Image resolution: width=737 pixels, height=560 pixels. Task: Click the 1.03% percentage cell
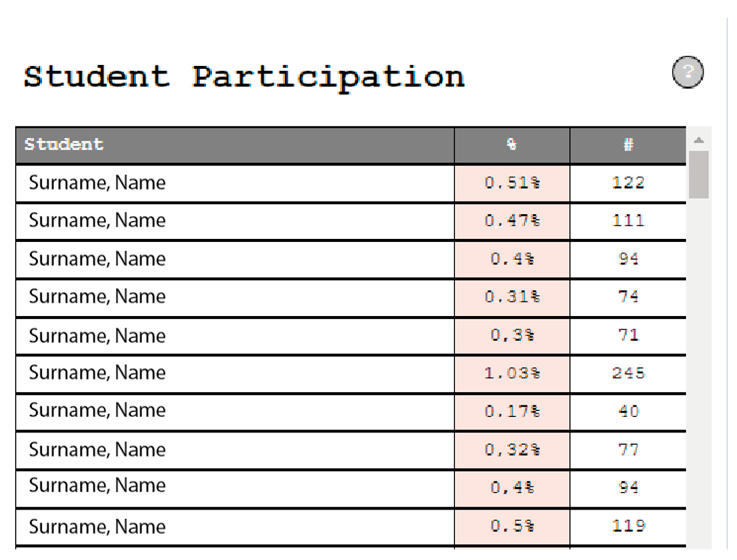pos(512,373)
